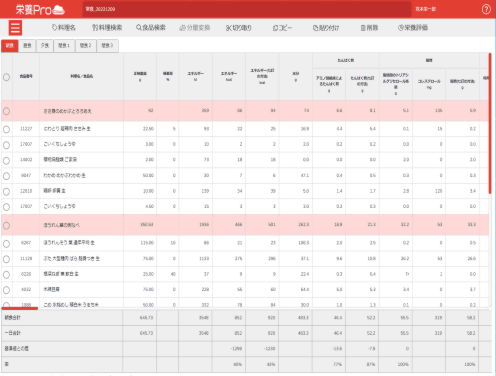Select the 6267 ほうれんそう row circle
The width and height of the screenshot is (496, 376).
coord(6,243)
